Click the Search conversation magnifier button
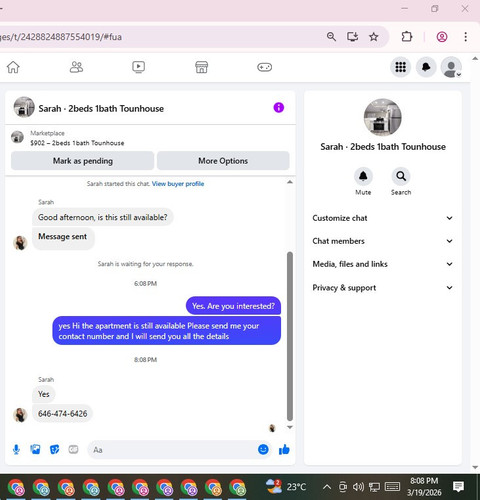This screenshot has height=500, width=480. click(401, 176)
